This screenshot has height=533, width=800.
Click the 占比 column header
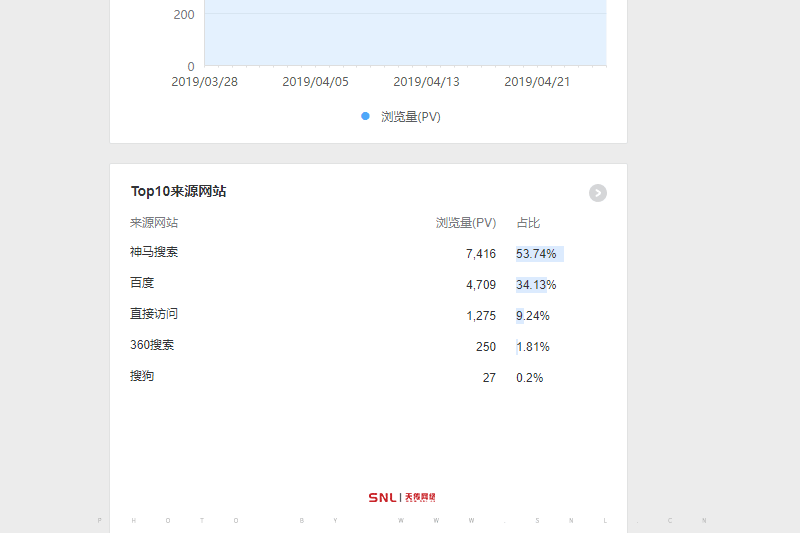pos(528,223)
